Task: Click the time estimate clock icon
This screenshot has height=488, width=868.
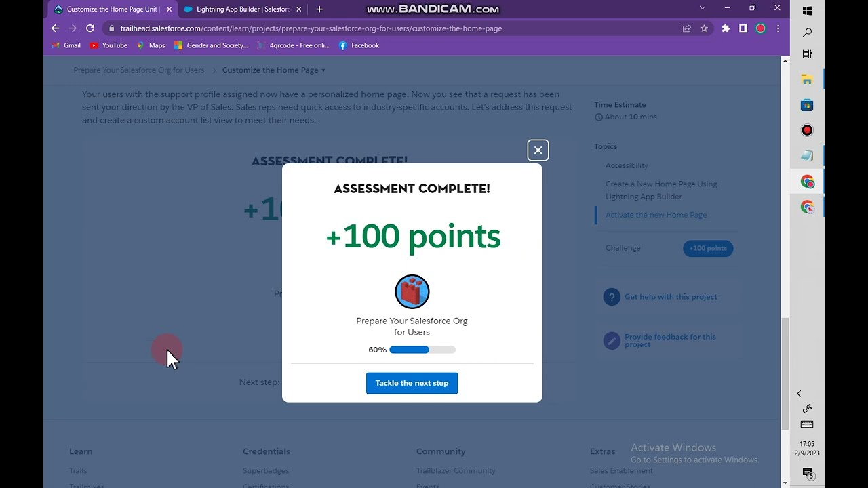Action: [599, 117]
